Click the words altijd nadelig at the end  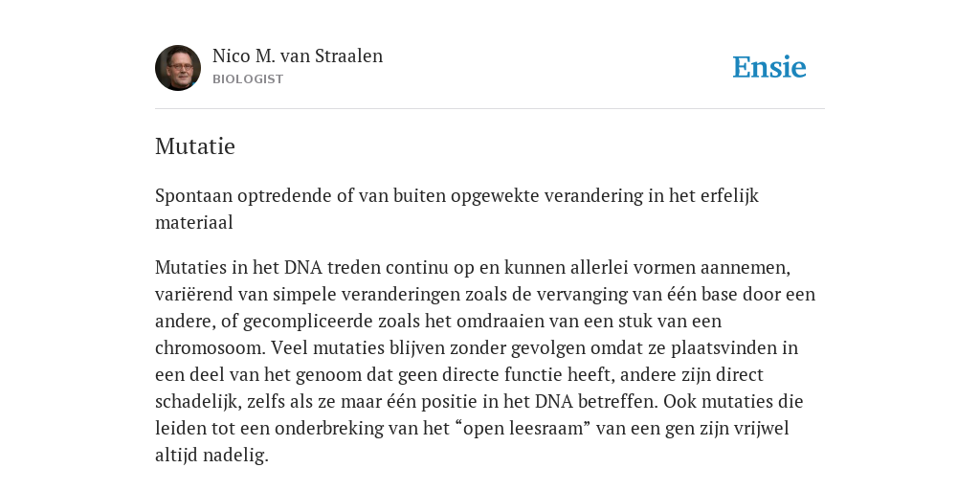tap(212, 456)
